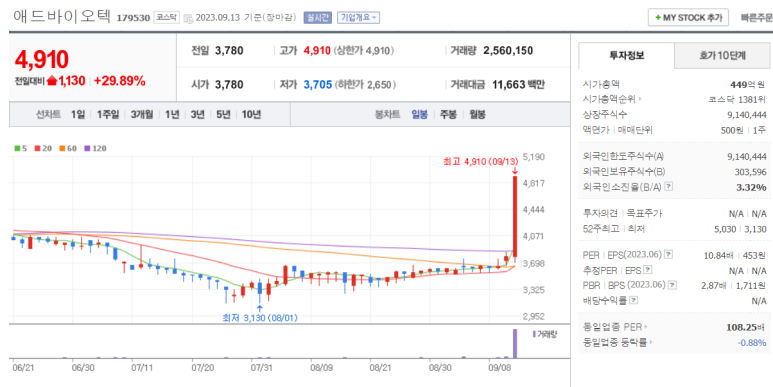Image resolution: width=773 pixels, height=387 pixels.
Task: Click the 거래대금 value 11,663
Action: pyautogui.click(x=510, y=85)
